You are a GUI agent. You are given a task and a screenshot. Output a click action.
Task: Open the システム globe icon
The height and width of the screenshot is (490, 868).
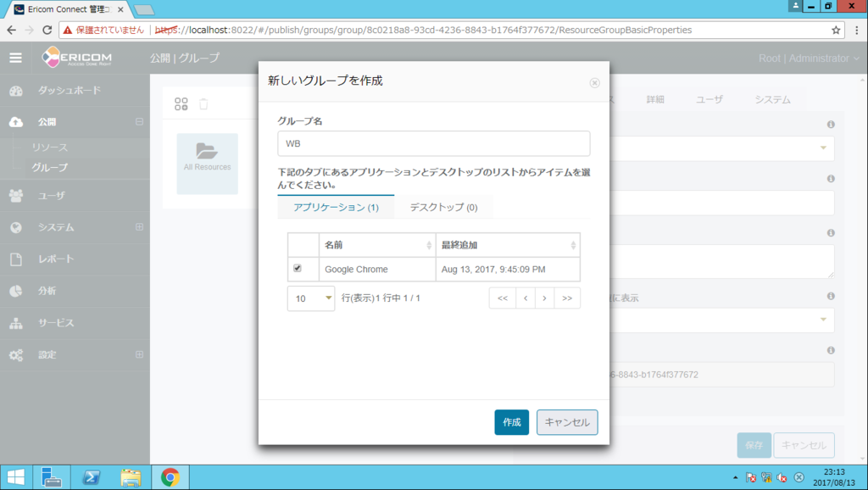[x=17, y=227]
